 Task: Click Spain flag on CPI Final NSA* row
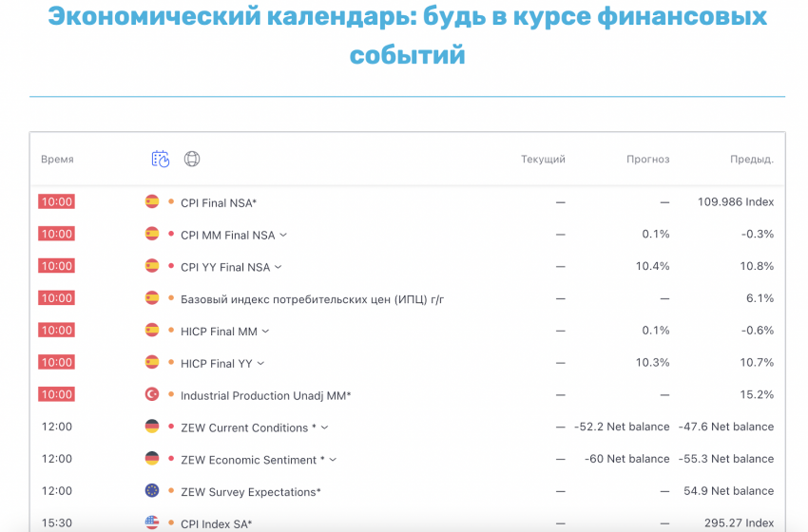(x=152, y=201)
